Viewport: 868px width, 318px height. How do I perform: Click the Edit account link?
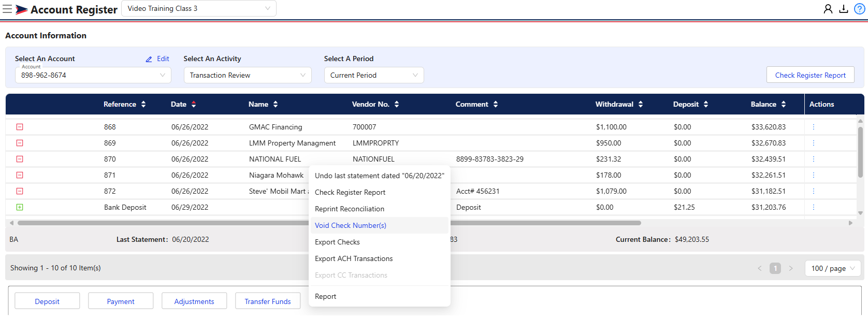click(163, 59)
